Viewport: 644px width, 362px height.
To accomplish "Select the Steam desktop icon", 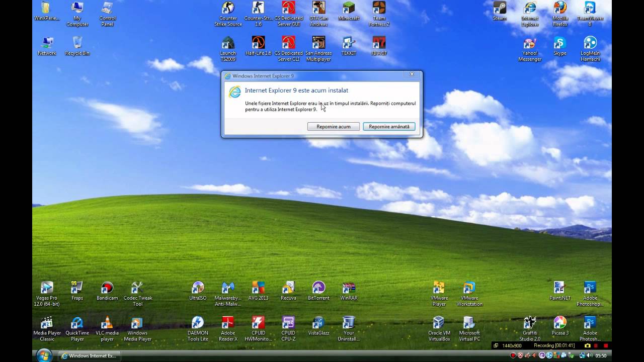I will pos(500,11).
